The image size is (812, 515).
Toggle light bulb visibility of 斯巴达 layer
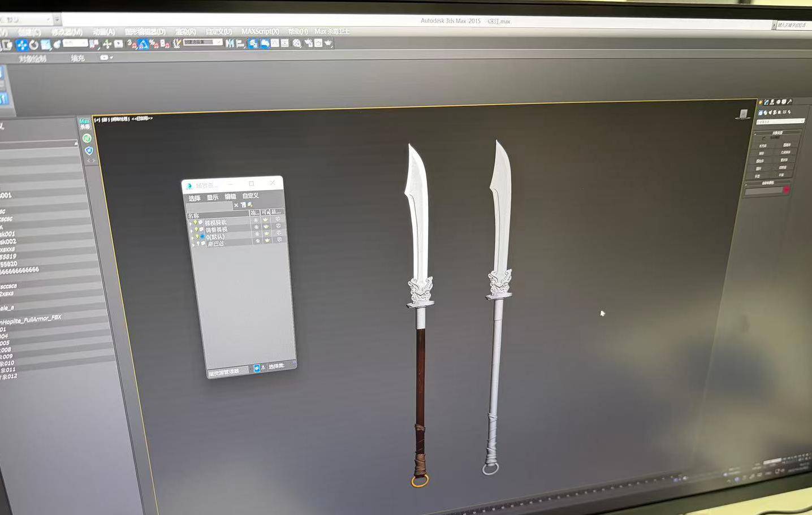click(x=198, y=244)
